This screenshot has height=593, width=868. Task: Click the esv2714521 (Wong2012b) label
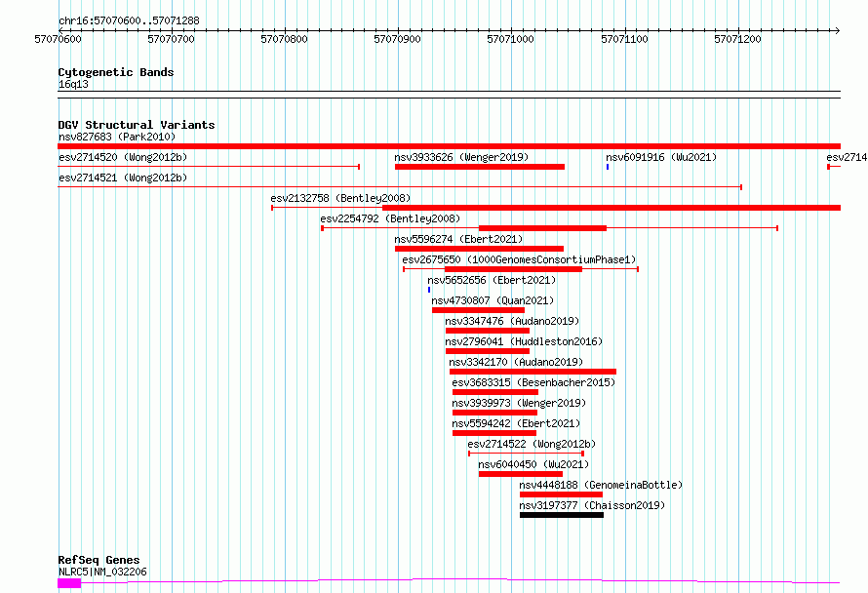[123, 178]
